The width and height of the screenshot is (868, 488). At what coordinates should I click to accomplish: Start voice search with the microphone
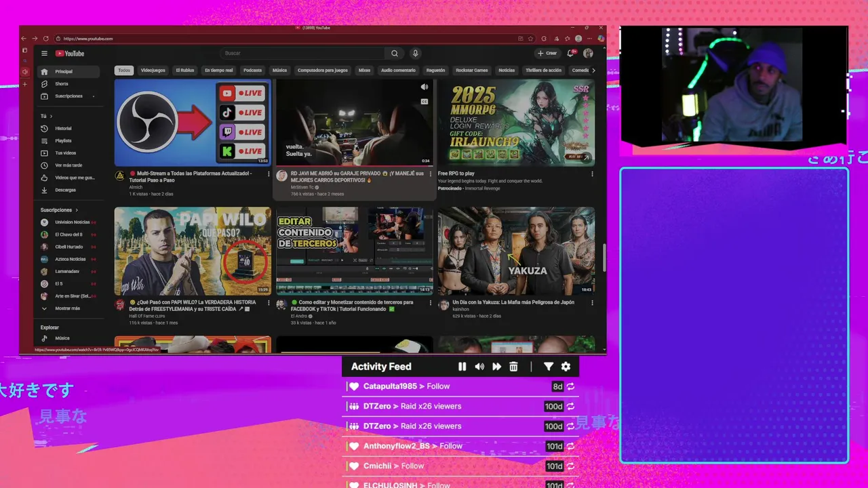coord(416,53)
